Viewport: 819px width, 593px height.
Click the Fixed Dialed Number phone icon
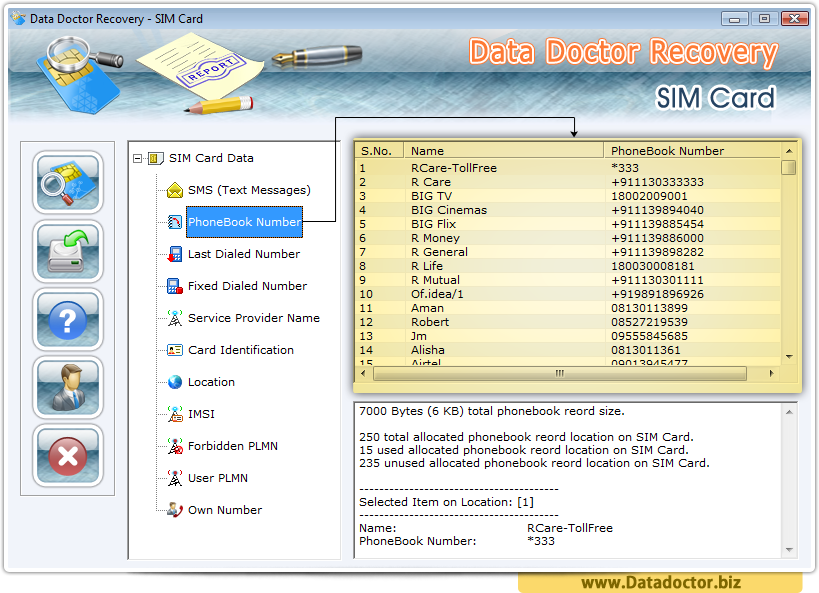[x=174, y=286]
